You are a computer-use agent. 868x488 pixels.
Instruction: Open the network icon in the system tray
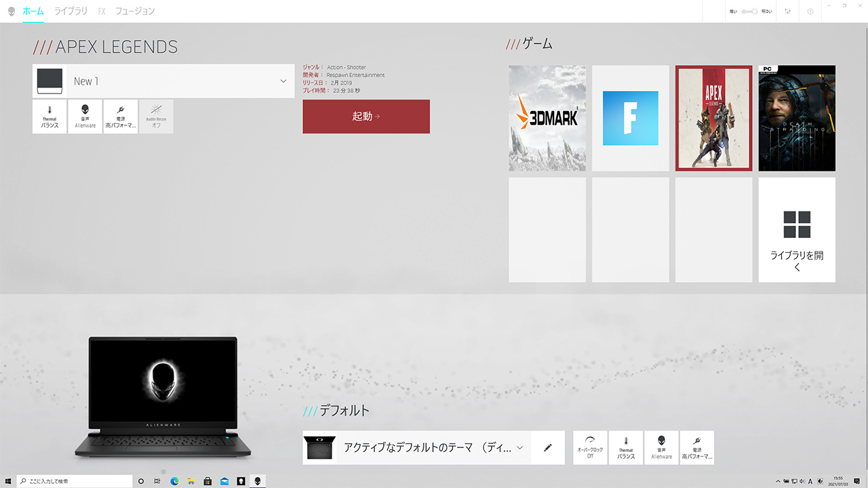click(794, 481)
